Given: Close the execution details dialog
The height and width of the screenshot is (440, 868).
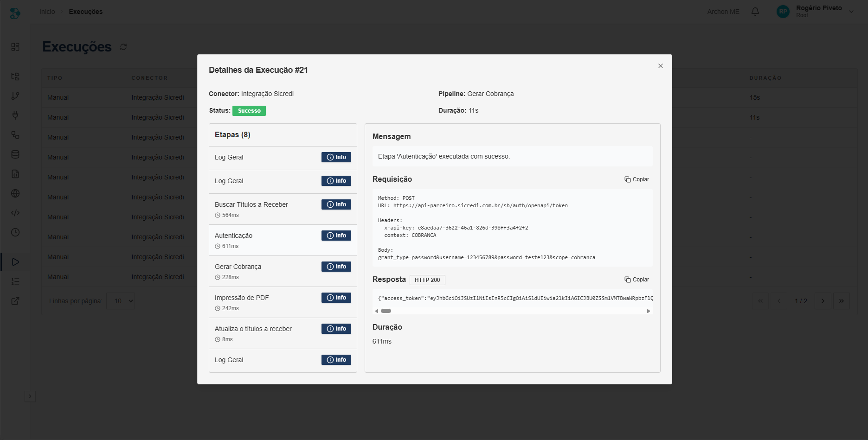Looking at the screenshot, I should point(660,66).
